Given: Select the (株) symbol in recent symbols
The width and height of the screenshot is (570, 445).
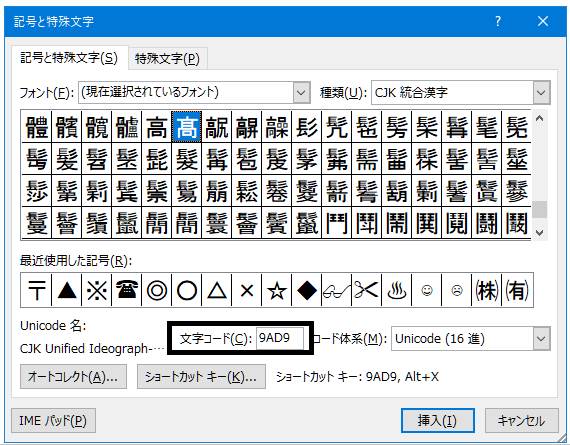Looking at the screenshot, I should (486, 290).
